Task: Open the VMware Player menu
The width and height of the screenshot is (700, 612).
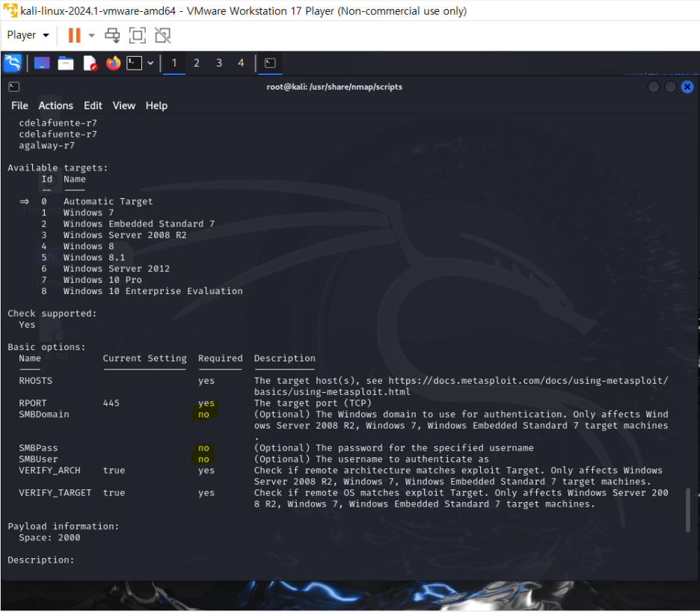Action: [28, 35]
